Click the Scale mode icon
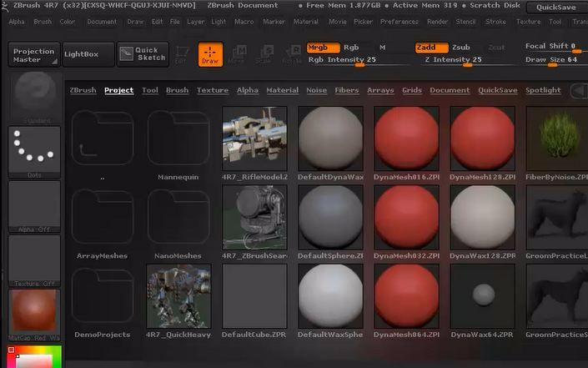This screenshot has width=588, height=368. pyautogui.click(x=264, y=54)
